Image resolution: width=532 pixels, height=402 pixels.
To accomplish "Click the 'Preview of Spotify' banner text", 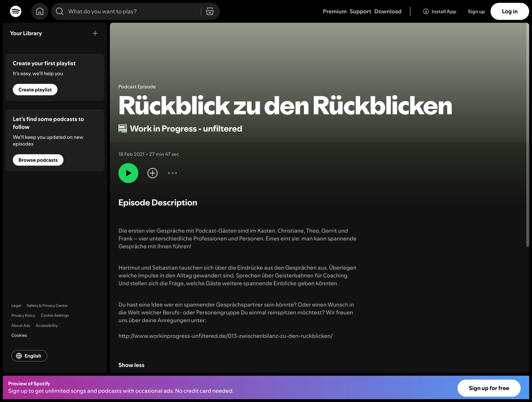I will coord(29,384).
